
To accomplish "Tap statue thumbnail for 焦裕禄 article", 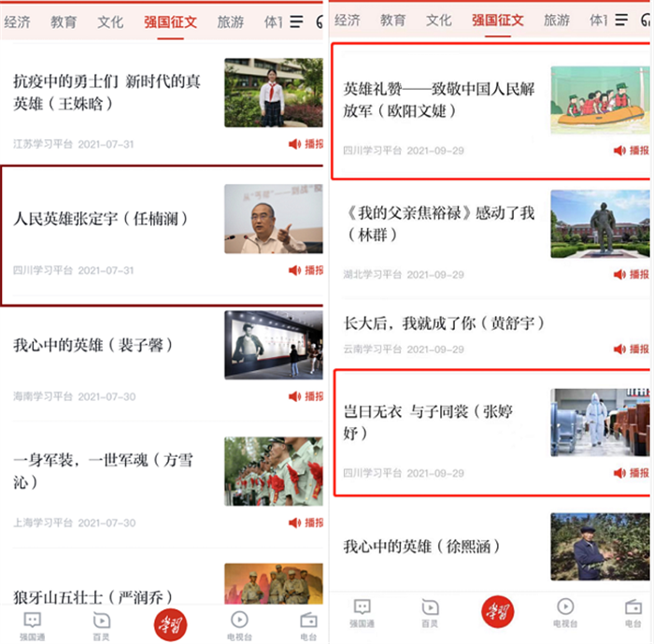I will [599, 223].
